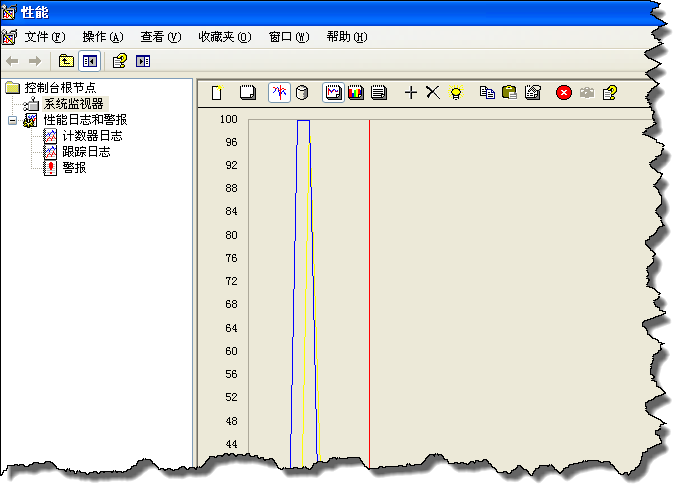This screenshot has height=499, width=689.
Task: Select 性能日志和警报 tree node
Action: pyautogui.click(x=85, y=120)
